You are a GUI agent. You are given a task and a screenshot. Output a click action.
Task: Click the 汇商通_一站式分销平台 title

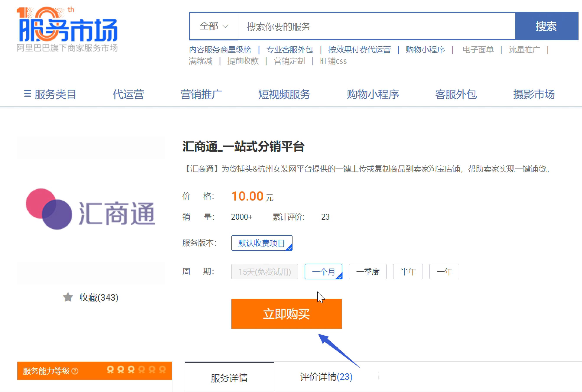pyautogui.click(x=243, y=146)
